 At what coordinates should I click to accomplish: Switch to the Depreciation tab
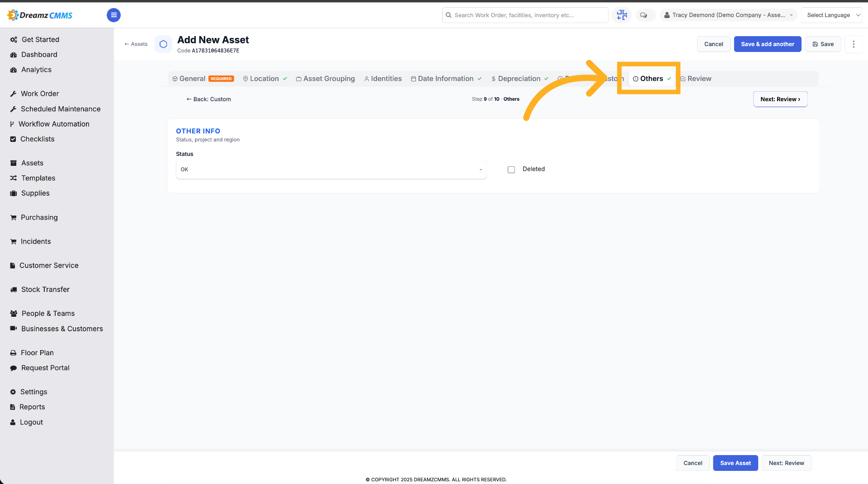pos(520,79)
